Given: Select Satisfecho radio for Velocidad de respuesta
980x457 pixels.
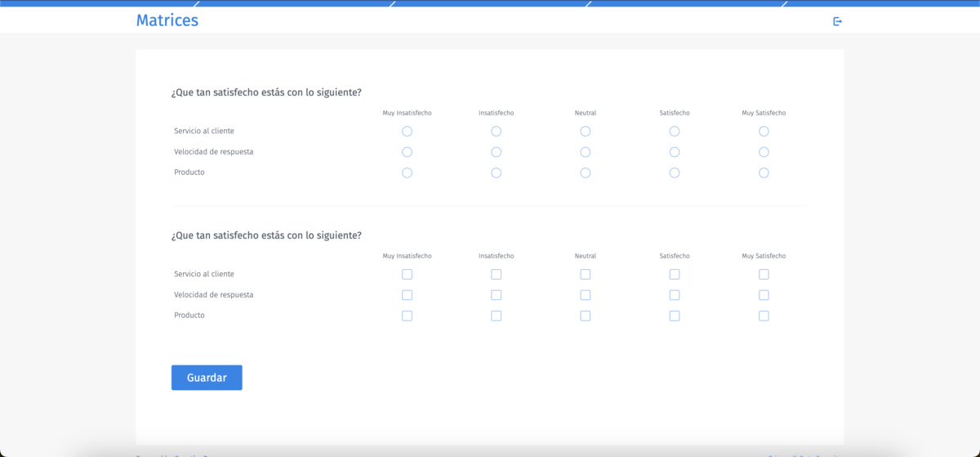Looking at the screenshot, I should coord(675,152).
